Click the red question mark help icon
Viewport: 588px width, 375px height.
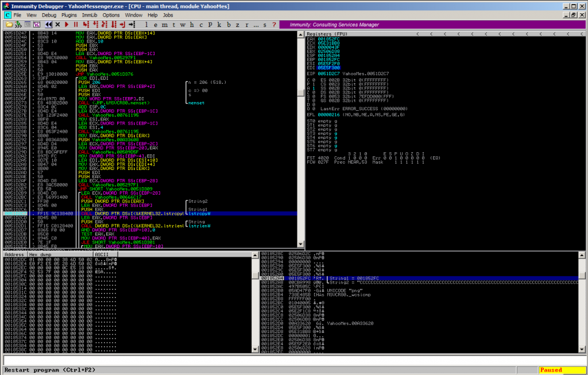pyautogui.click(x=274, y=25)
